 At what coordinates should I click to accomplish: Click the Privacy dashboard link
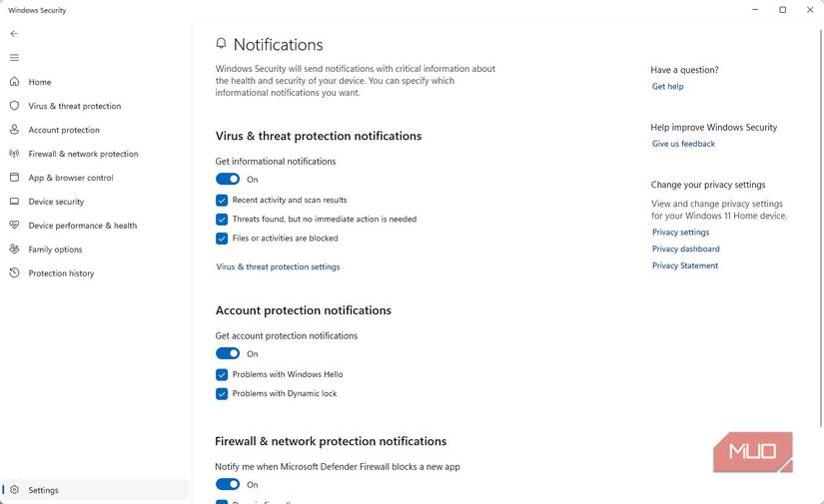click(685, 249)
